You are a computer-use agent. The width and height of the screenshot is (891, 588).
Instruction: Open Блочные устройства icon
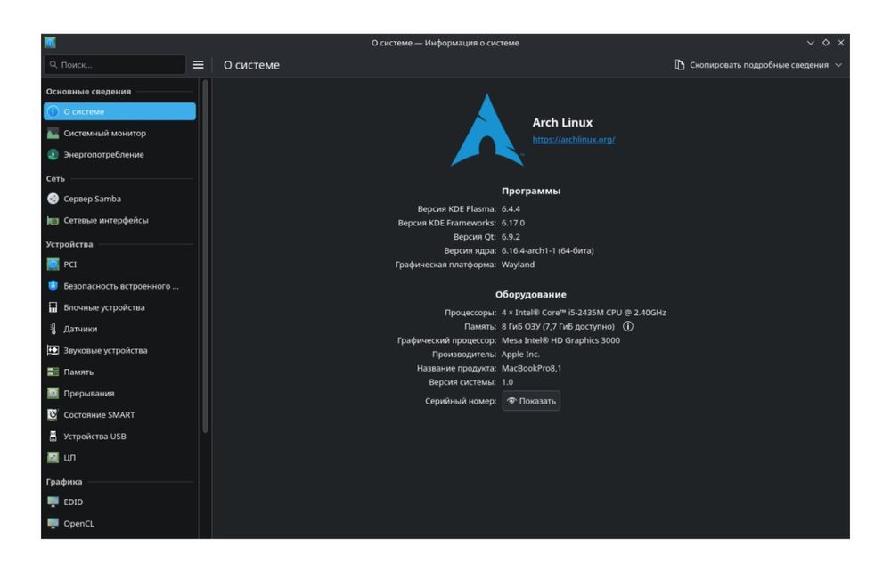53,308
